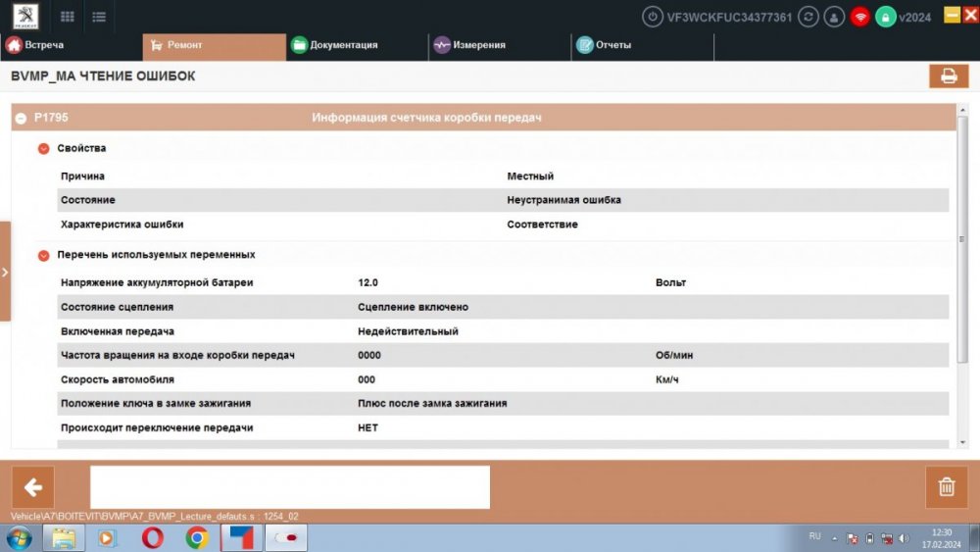Click the RU language indicator
The height and width of the screenshot is (552, 980).
point(814,536)
